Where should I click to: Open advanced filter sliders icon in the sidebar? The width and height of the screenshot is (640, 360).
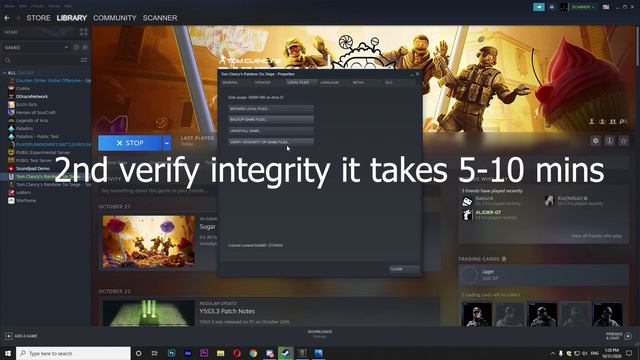(x=84, y=60)
